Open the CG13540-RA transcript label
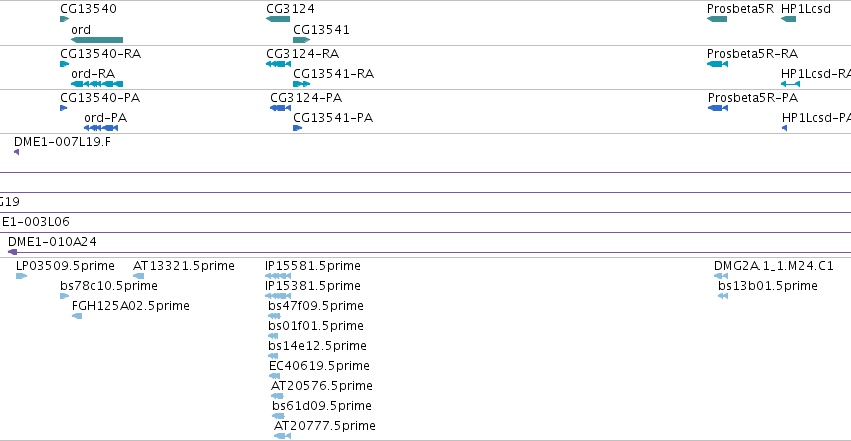The height and width of the screenshot is (441, 851). point(100,54)
